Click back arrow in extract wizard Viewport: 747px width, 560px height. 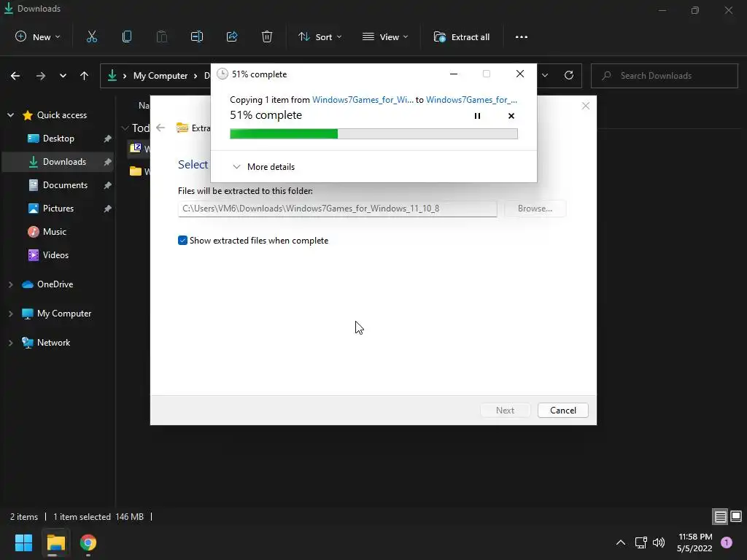pyautogui.click(x=160, y=128)
